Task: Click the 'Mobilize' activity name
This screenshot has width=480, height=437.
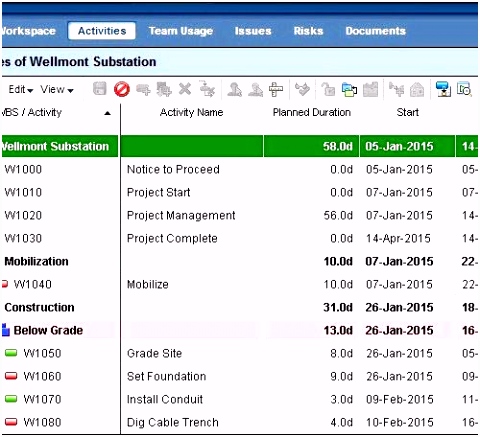Action: (x=148, y=284)
